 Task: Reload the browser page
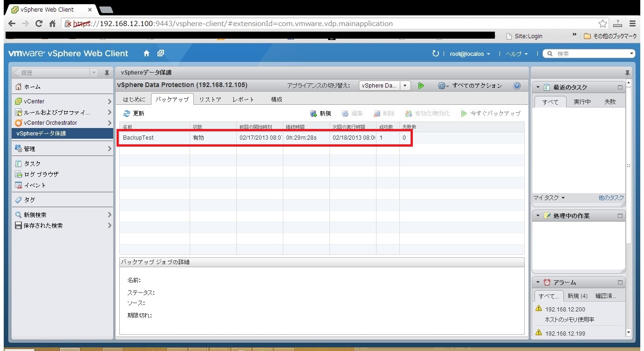click(x=39, y=23)
